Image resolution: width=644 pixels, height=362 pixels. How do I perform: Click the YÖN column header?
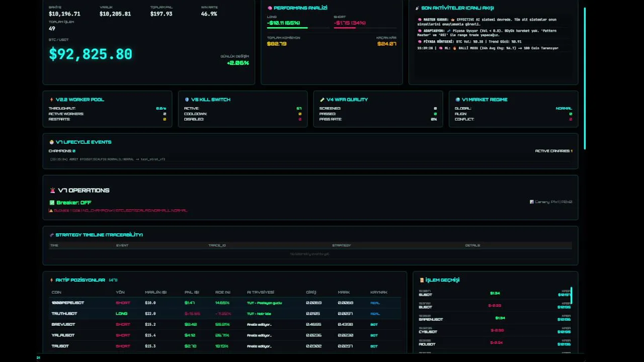click(x=120, y=293)
